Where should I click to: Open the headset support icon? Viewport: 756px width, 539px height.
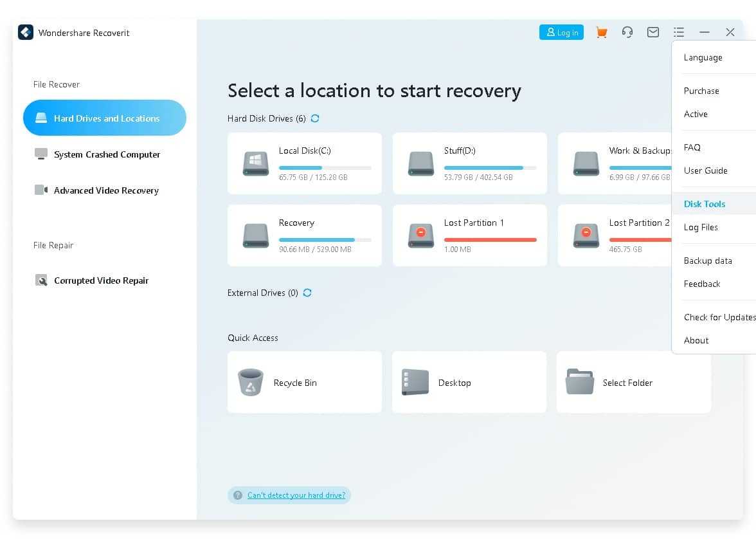click(627, 32)
